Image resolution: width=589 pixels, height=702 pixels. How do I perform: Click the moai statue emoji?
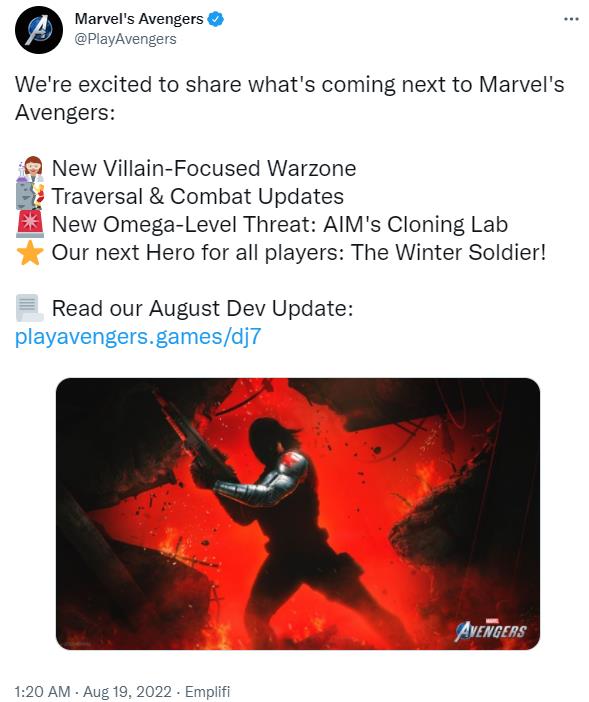(30, 196)
